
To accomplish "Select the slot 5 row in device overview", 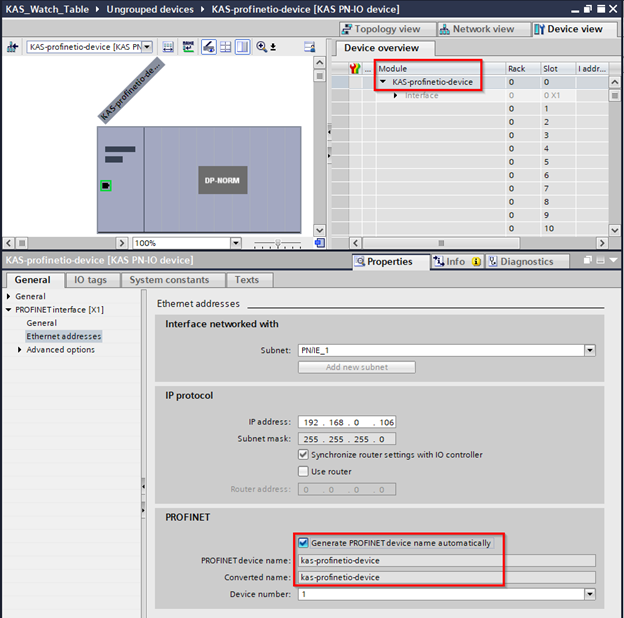I will (470, 162).
